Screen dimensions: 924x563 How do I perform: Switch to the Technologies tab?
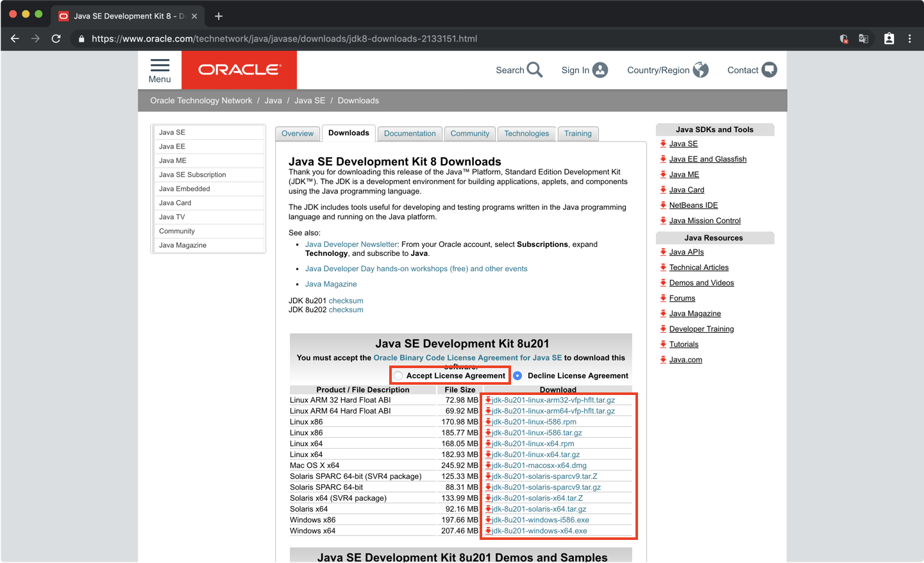(x=526, y=133)
